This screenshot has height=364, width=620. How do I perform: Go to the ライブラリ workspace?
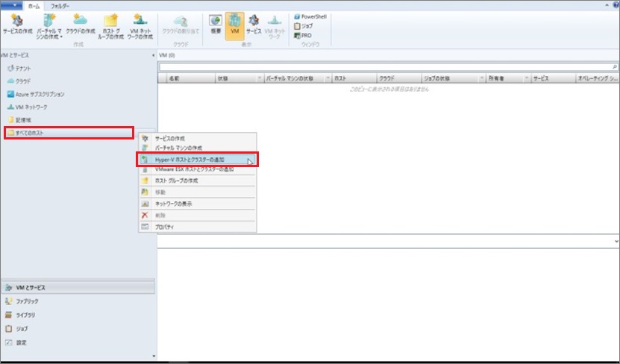[25, 314]
